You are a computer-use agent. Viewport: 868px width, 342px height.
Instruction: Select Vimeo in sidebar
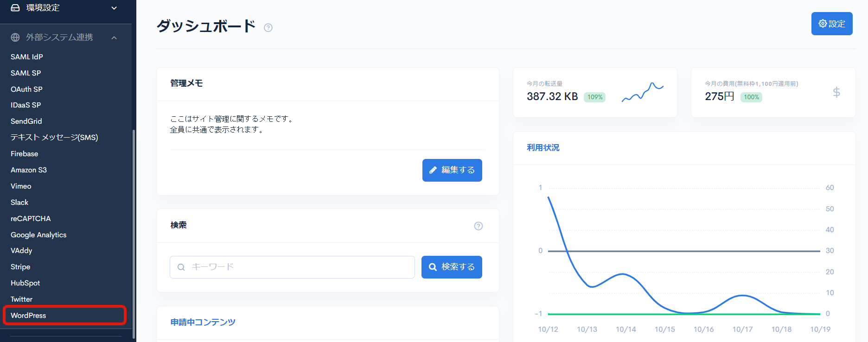21,186
